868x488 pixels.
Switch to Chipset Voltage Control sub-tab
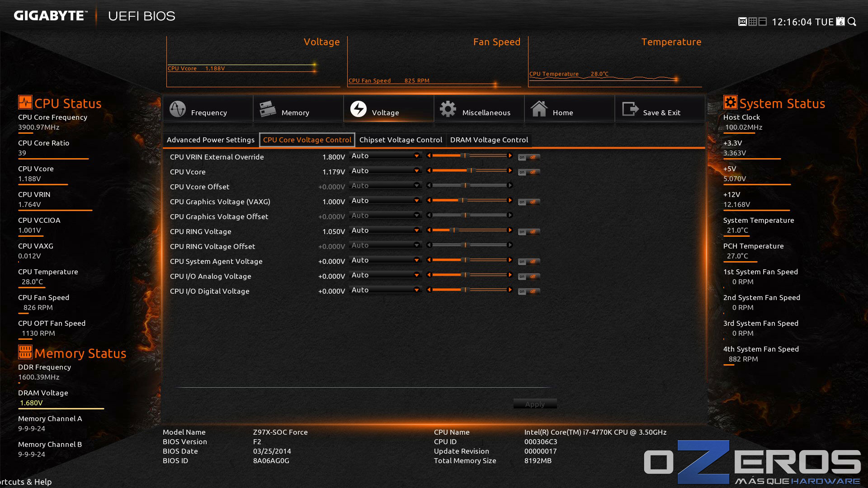401,140
